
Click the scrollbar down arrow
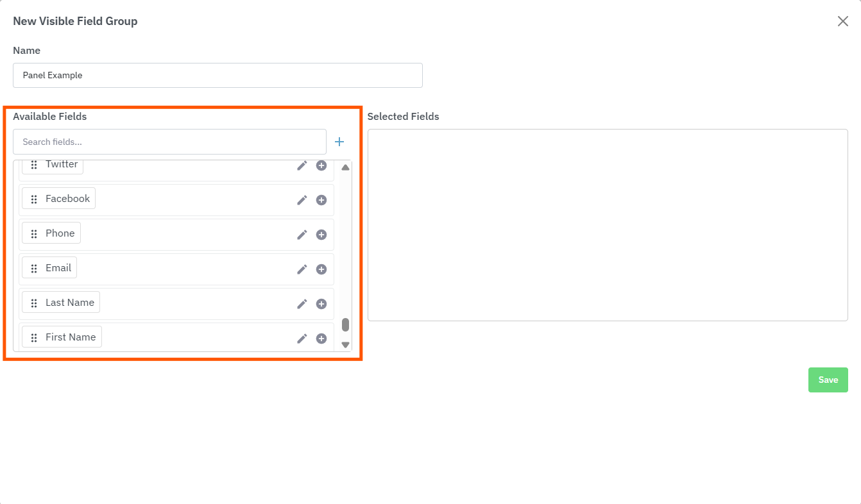point(345,345)
